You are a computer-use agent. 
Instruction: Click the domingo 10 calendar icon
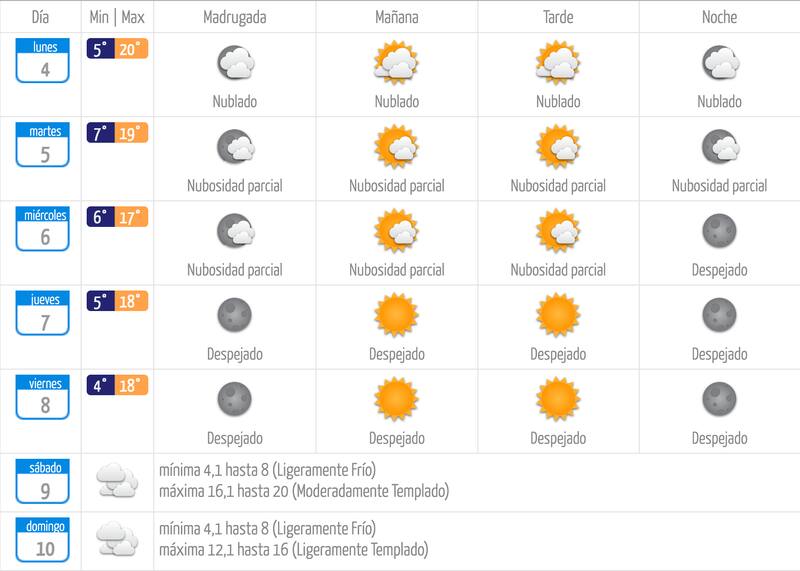[42, 539]
